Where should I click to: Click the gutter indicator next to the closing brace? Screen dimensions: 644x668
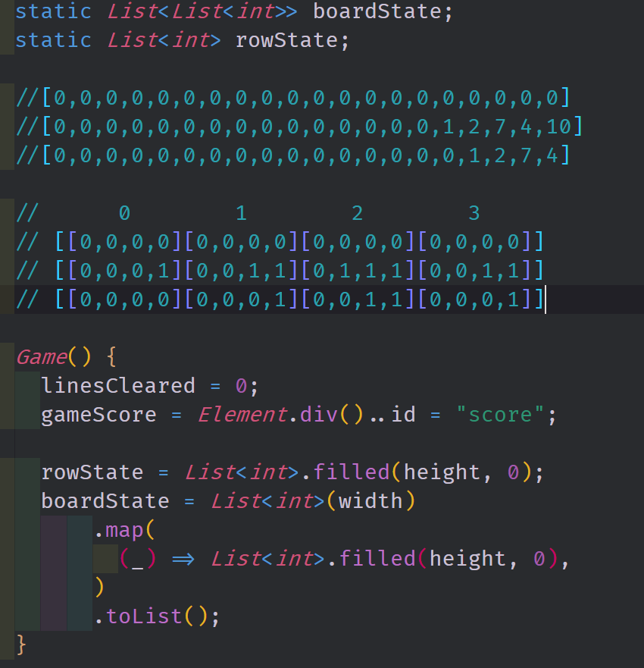click(x=6, y=644)
